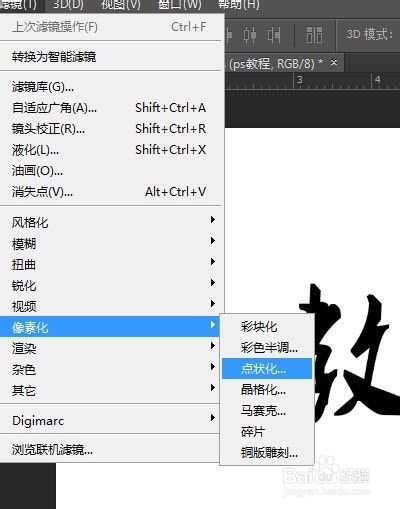Expand the 风格化 submenu
Screen dimensions: 400x509
point(110,222)
